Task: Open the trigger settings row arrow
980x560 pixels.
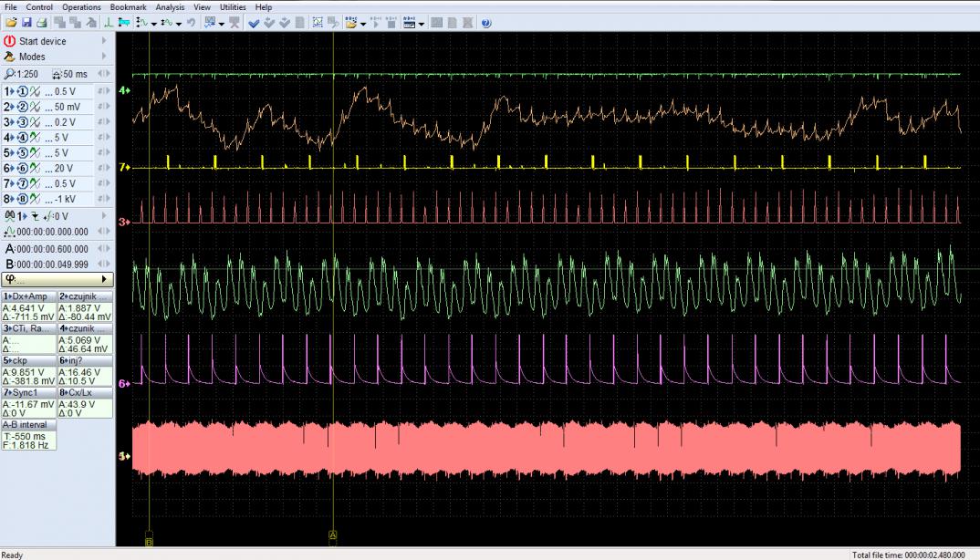Action: (x=104, y=215)
